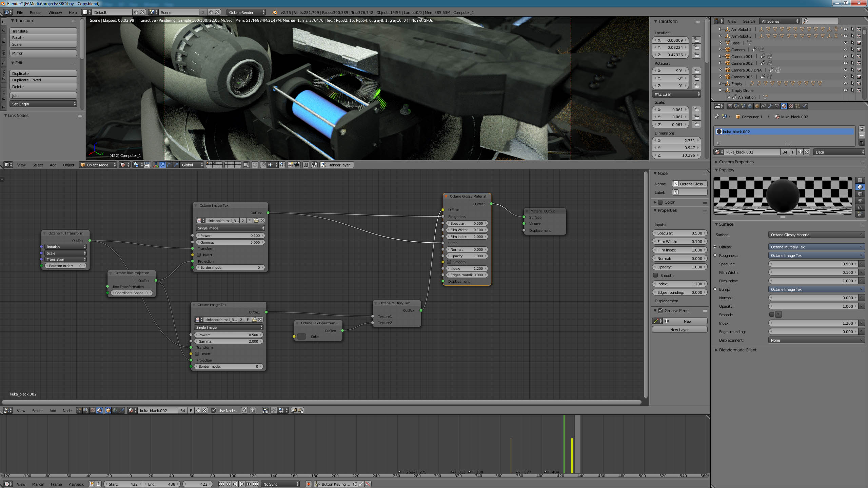Add new material slot with plus button

point(862,129)
